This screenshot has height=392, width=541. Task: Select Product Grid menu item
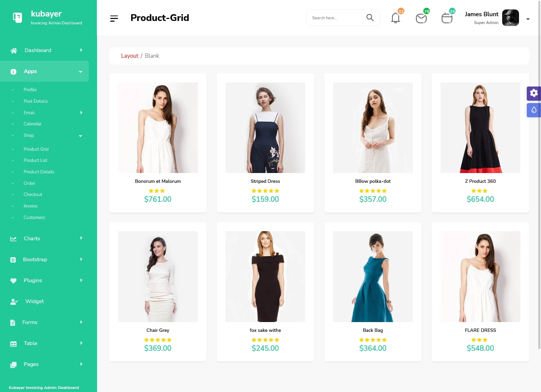(36, 149)
